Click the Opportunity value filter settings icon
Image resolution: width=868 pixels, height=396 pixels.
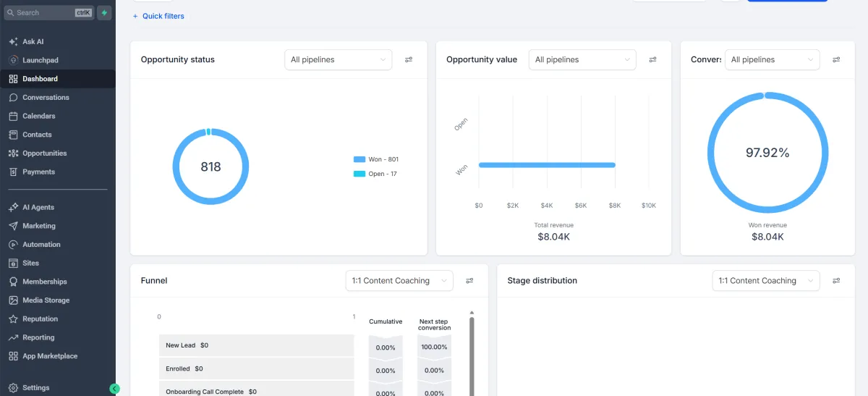click(x=652, y=60)
